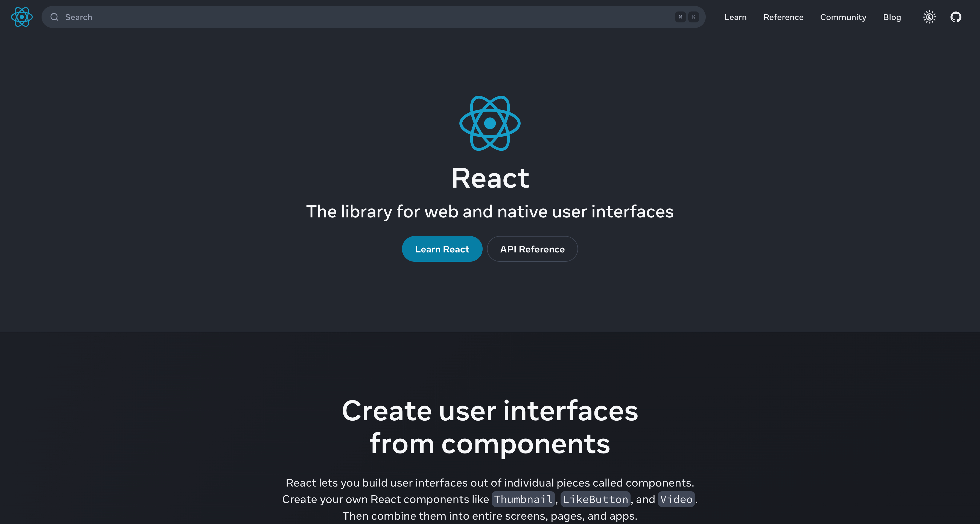The image size is (980, 524).
Task: Open the Reference navigation item
Action: (783, 17)
